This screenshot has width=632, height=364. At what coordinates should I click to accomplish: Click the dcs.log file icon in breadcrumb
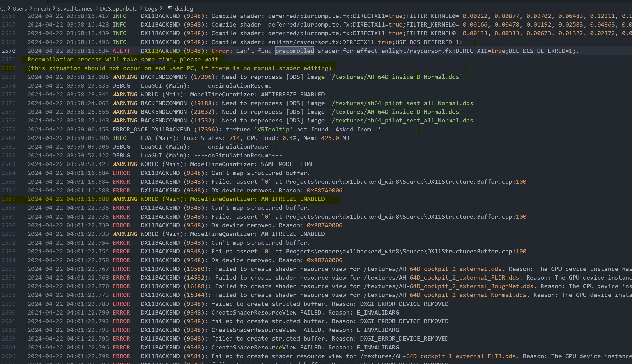(x=170, y=8)
